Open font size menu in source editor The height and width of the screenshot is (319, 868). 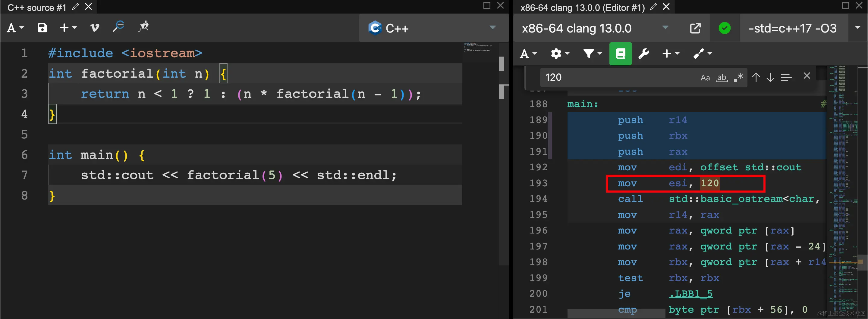pyautogui.click(x=15, y=28)
